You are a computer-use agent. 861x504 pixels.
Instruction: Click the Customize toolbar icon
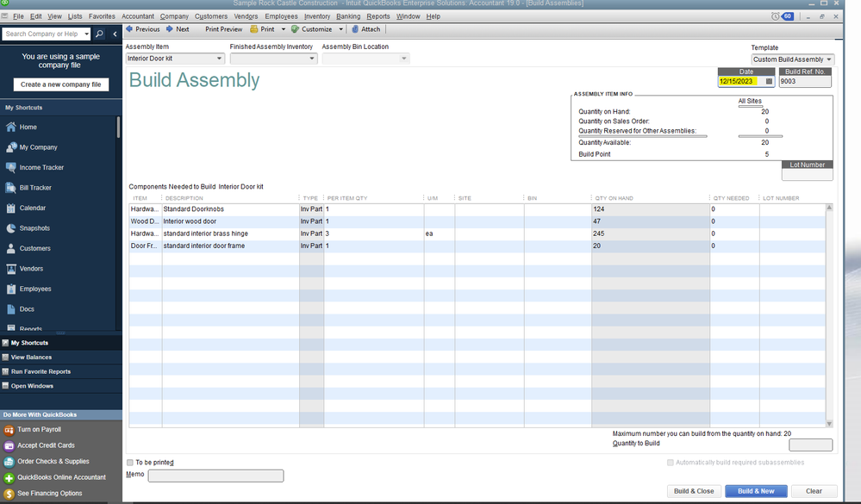coord(296,29)
